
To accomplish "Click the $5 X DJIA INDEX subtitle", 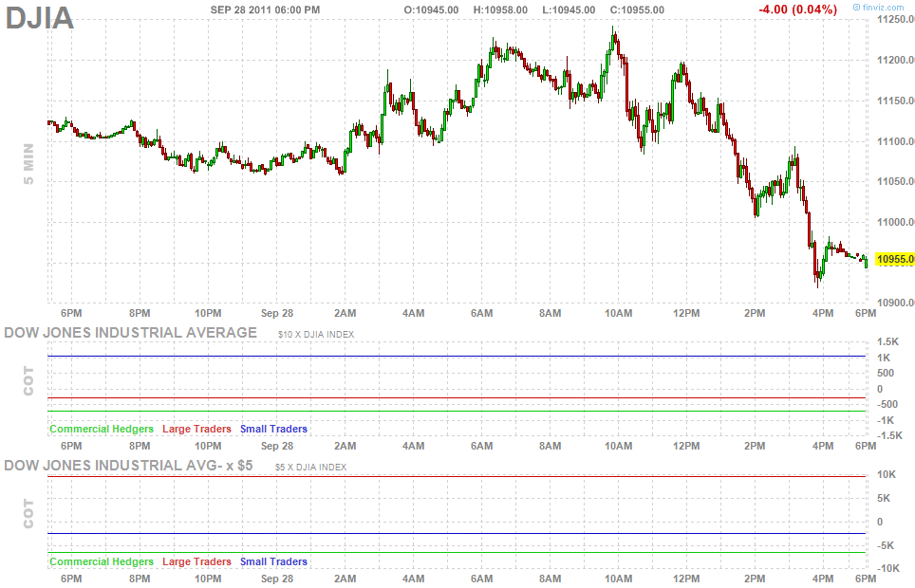I will (311, 468).
